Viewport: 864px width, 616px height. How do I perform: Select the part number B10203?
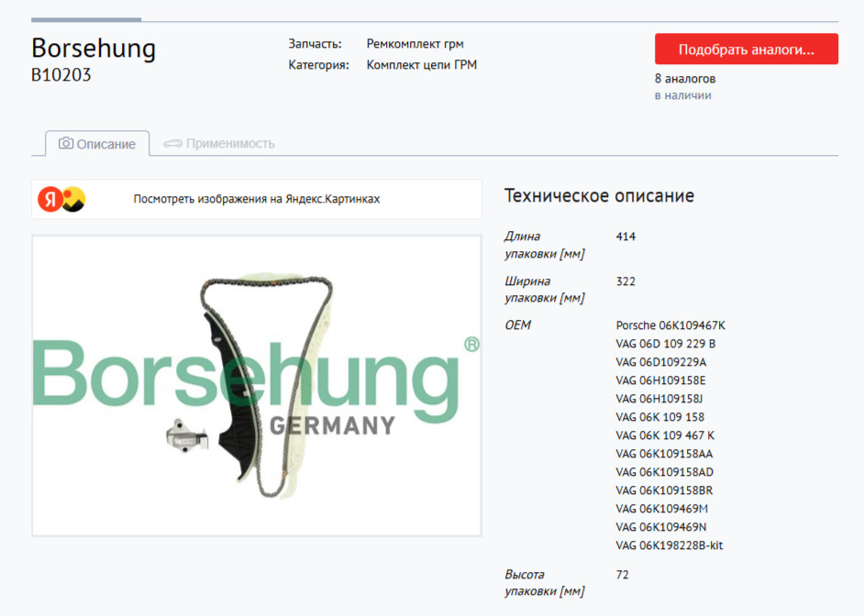point(61,75)
